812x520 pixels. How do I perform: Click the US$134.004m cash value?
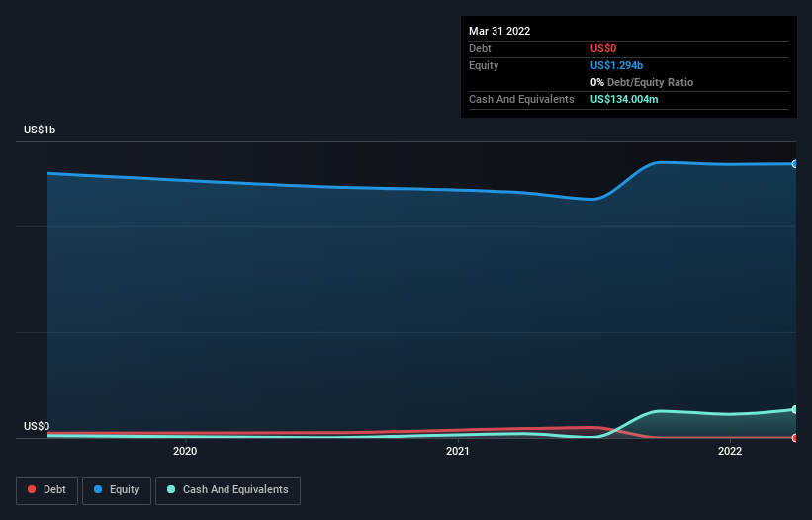tap(624, 99)
